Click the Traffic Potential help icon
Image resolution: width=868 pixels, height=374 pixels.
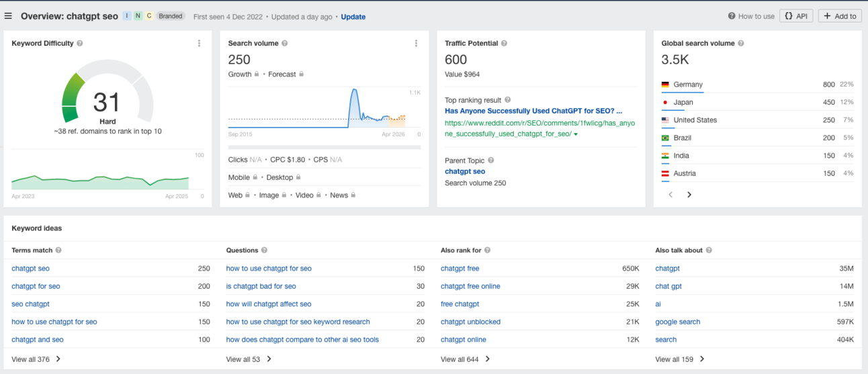504,44
